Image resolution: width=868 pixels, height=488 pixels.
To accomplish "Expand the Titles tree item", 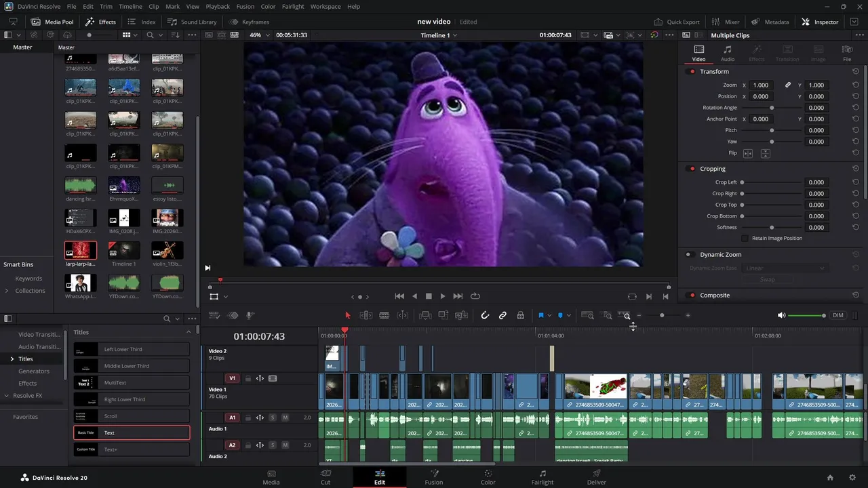I will point(12,359).
